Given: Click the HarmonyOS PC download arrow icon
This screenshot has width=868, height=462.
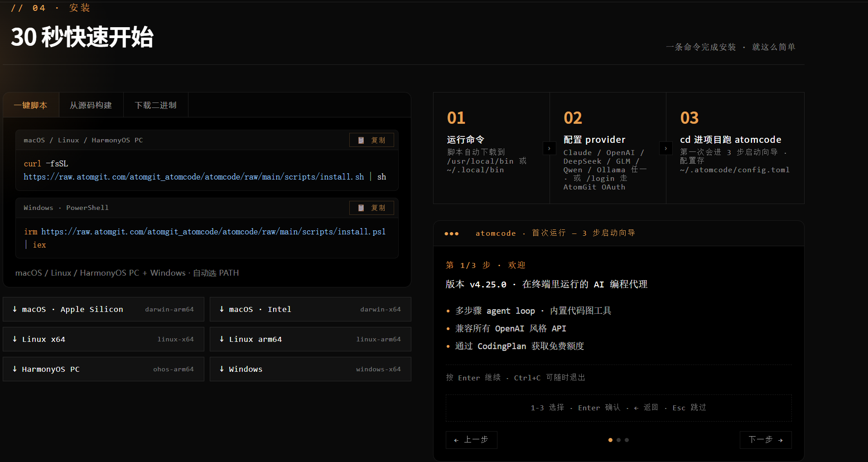Looking at the screenshot, I should coord(15,369).
